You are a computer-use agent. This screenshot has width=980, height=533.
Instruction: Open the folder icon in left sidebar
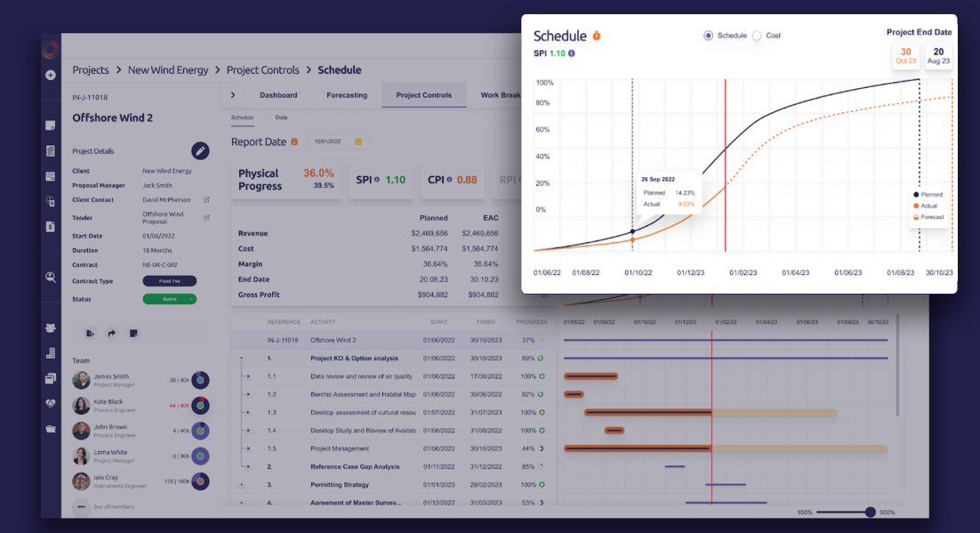click(x=51, y=429)
